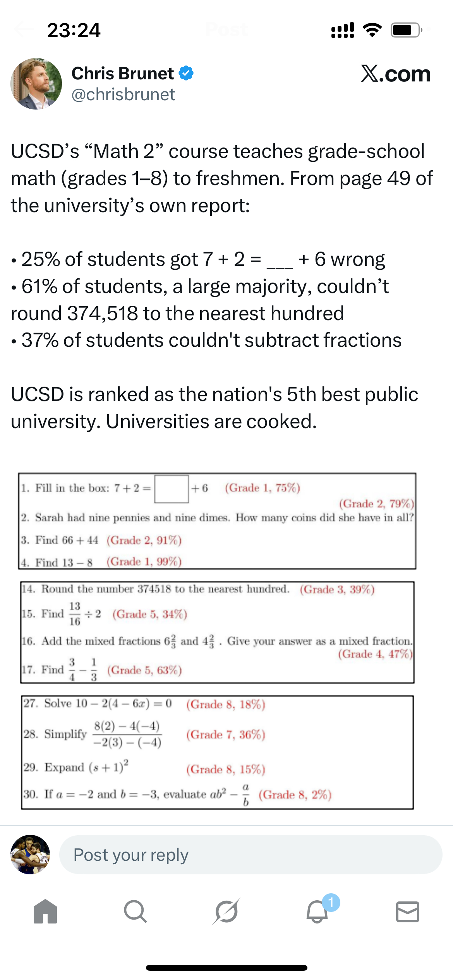Click the blue verified checkmark by Chris Brunet
Viewport: 453px width, 980px height.
pos(186,73)
